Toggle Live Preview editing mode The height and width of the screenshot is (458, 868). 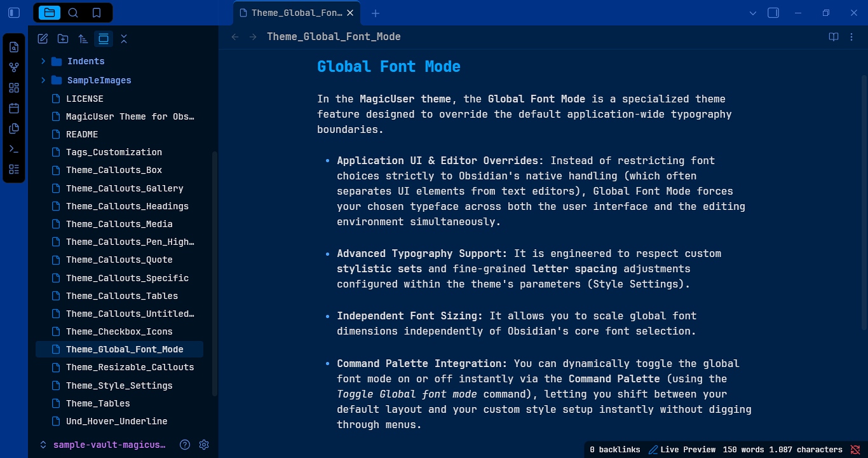pyautogui.click(x=682, y=450)
